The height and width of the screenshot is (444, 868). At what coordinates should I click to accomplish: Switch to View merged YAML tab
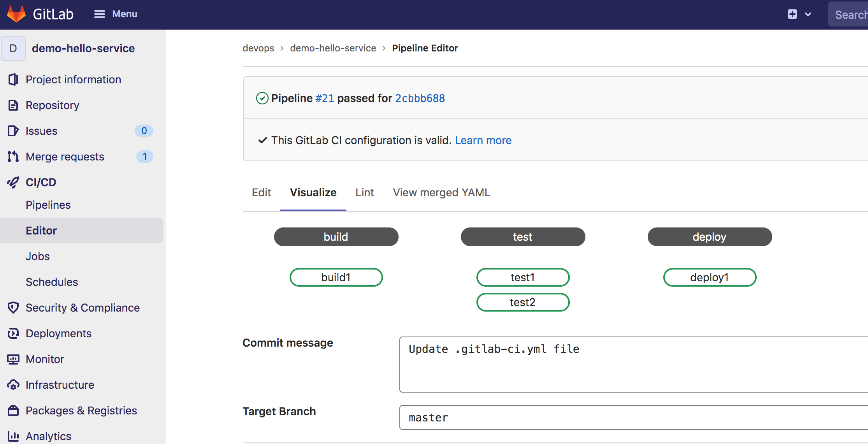coord(441,192)
